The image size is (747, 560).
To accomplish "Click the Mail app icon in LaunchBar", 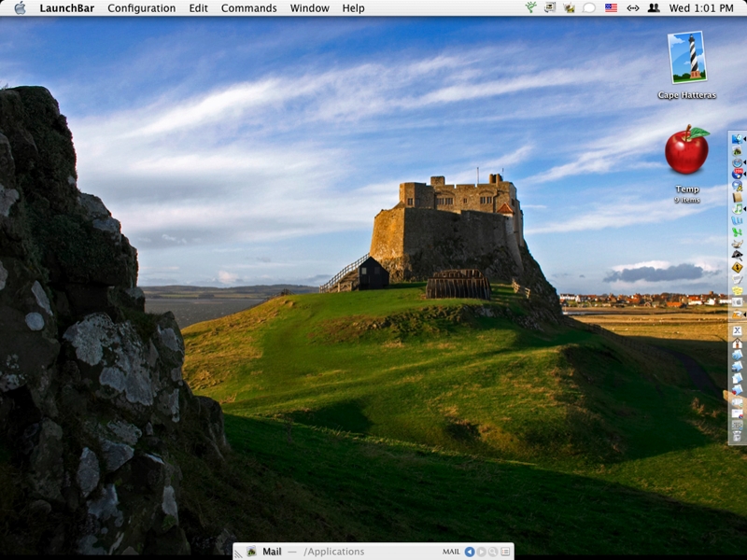I will (251, 552).
